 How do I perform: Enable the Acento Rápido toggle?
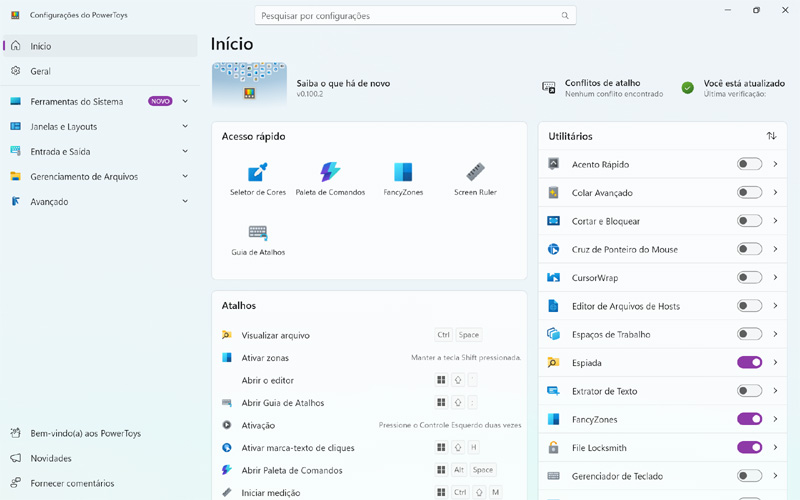[x=749, y=164]
